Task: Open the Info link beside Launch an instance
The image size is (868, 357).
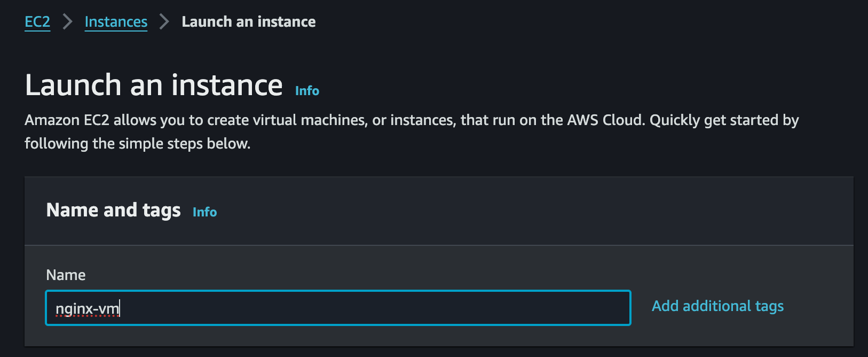Action: (x=307, y=90)
